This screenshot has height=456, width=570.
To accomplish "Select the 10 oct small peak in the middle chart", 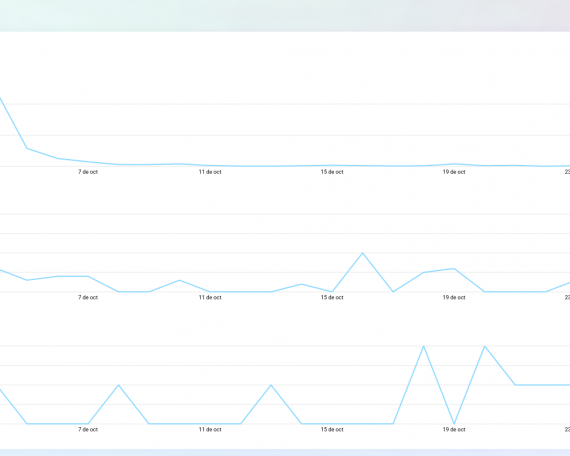I will 180,280.
